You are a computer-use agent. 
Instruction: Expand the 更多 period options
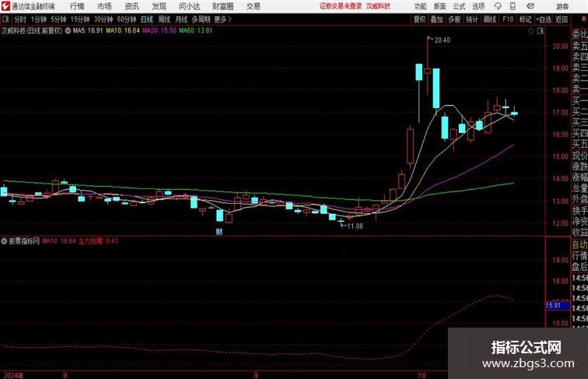223,19
